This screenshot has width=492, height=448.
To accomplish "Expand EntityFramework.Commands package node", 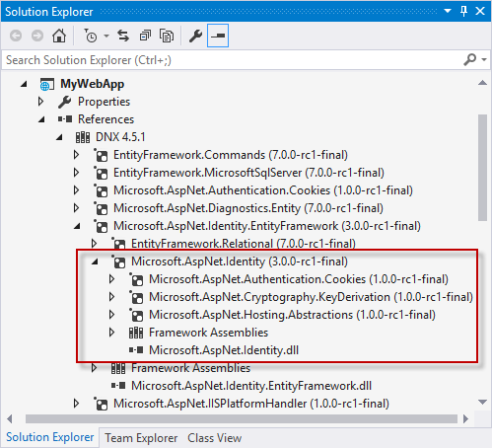I will click(76, 155).
